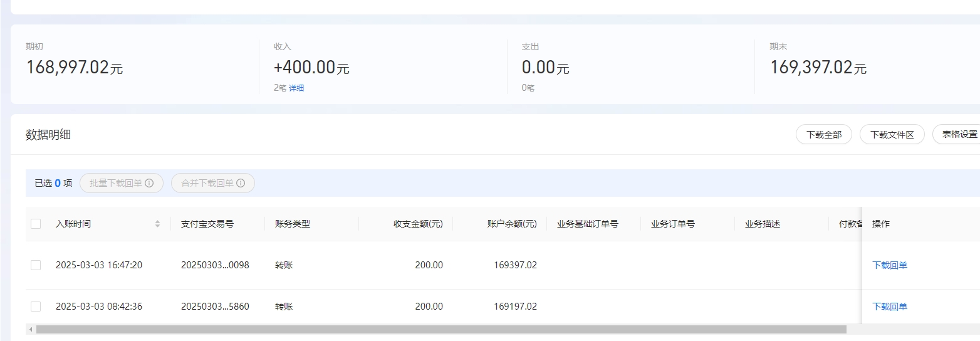Check the row dated 2025-03-03 08:42:36
Screen dimensions: 980x341
click(x=36, y=307)
